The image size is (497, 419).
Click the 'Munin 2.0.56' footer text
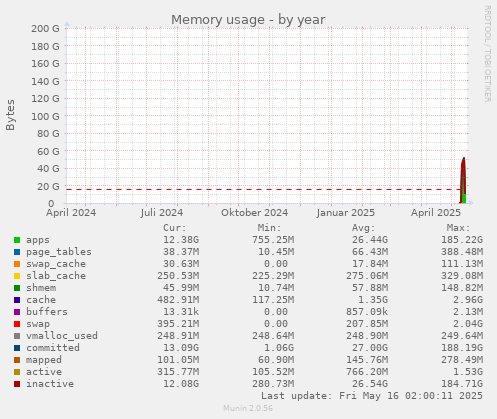click(248, 408)
